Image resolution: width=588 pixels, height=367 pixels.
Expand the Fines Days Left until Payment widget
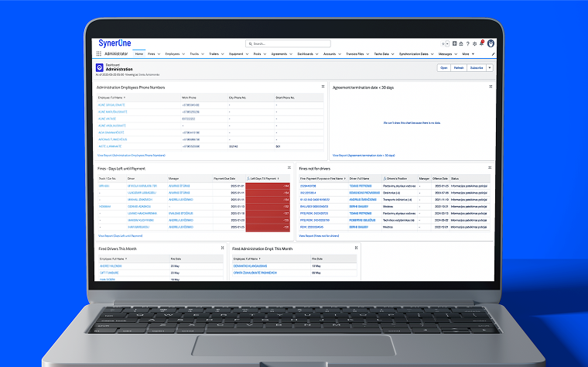289,168
